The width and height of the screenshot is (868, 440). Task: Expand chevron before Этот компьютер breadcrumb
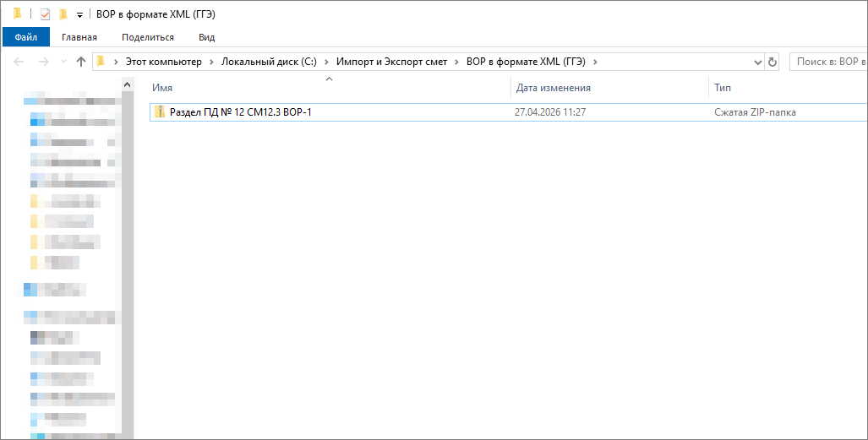[116, 62]
